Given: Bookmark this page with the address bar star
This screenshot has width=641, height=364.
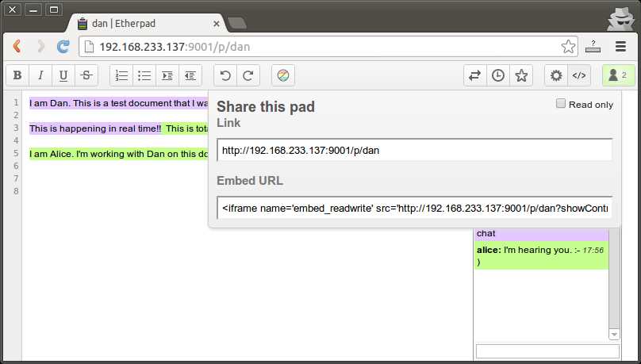Looking at the screenshot, I should point(568,47).
